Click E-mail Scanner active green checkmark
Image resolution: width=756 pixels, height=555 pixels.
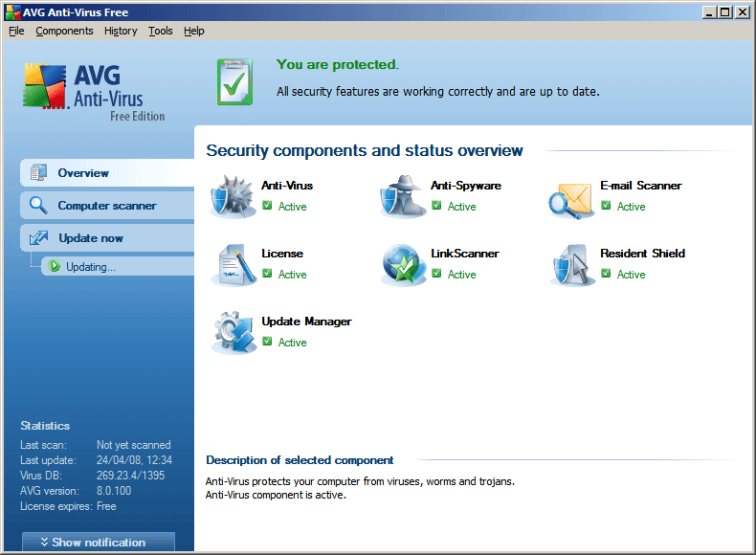(x=606, y=206)
